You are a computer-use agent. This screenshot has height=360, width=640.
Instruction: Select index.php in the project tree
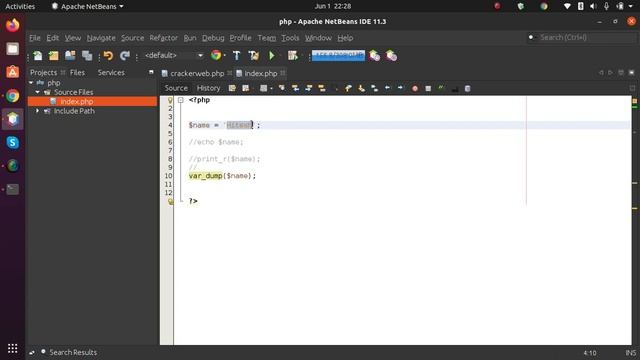pyautogui.click(x=77, y=102)
